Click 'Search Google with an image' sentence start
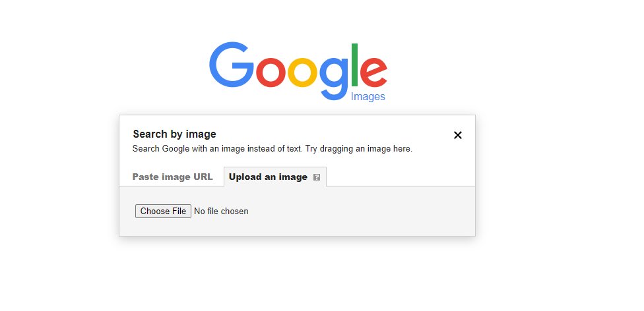This screenshot has height=311, width=644. [x=190, y=148]
